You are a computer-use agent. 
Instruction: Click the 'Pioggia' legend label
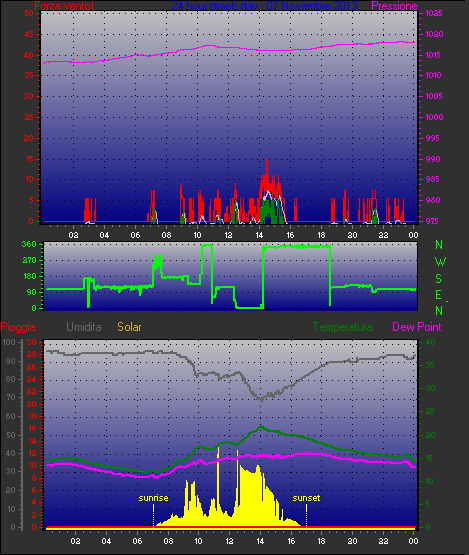tap(18, 327)
